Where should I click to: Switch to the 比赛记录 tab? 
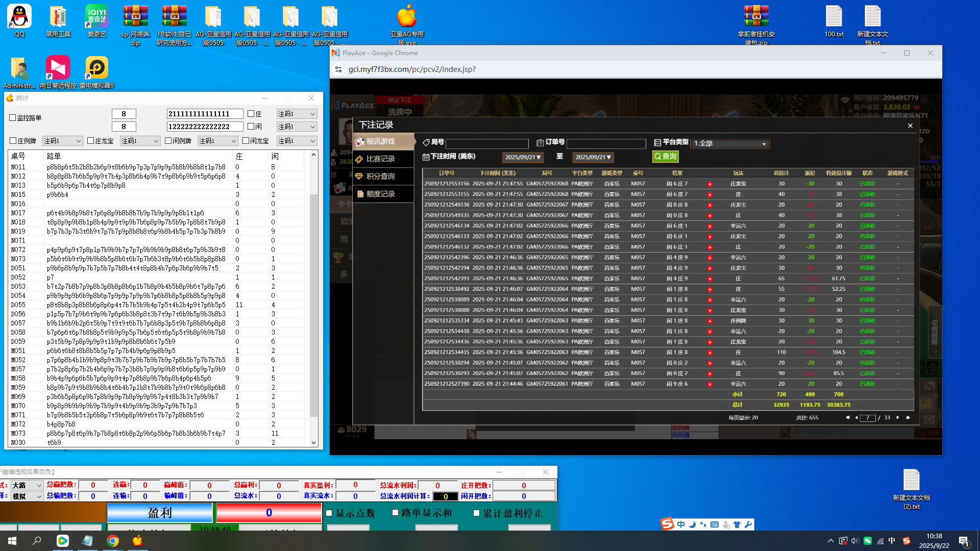coord(380,159)
